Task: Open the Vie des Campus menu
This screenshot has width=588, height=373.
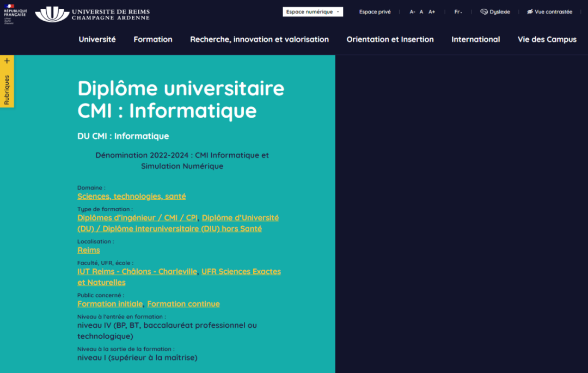Action: coord(547,39)
